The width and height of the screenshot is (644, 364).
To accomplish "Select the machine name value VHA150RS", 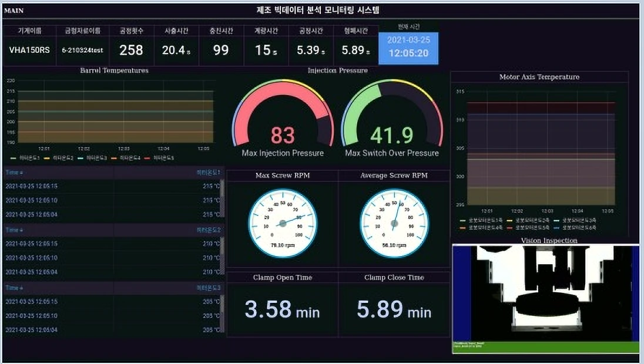I will click(29, 50).
